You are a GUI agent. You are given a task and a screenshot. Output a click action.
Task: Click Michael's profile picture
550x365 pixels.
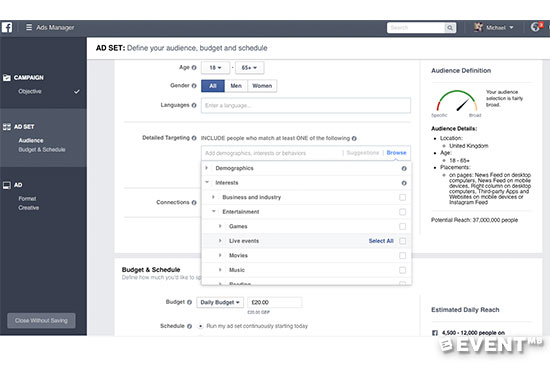[x=478, y=27]
